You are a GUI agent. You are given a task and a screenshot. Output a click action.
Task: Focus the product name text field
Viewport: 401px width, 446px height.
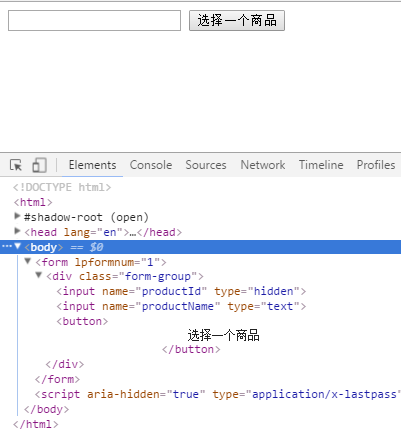click(94, 21)
